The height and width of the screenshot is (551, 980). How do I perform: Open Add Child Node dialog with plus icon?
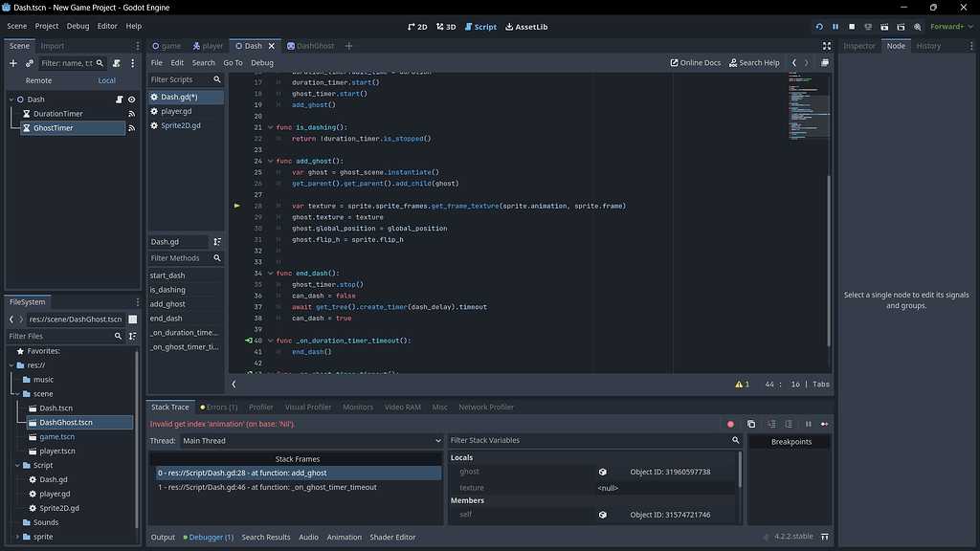point(12,63)
